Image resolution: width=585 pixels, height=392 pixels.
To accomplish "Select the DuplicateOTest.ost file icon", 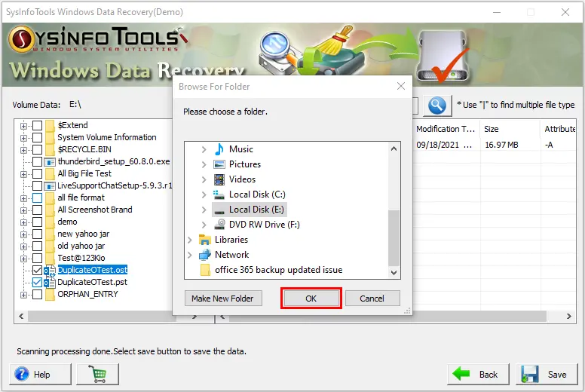I will [x=50, y=271].
